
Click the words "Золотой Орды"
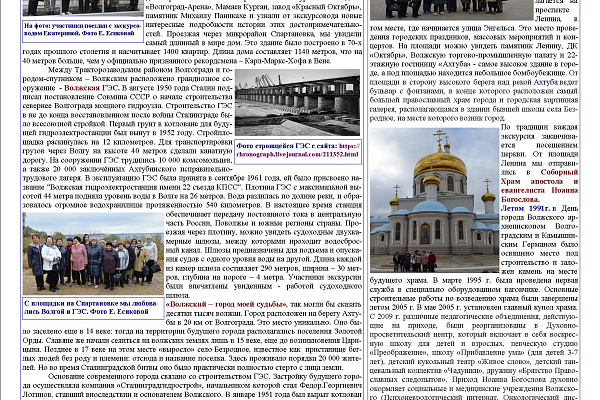191,336
